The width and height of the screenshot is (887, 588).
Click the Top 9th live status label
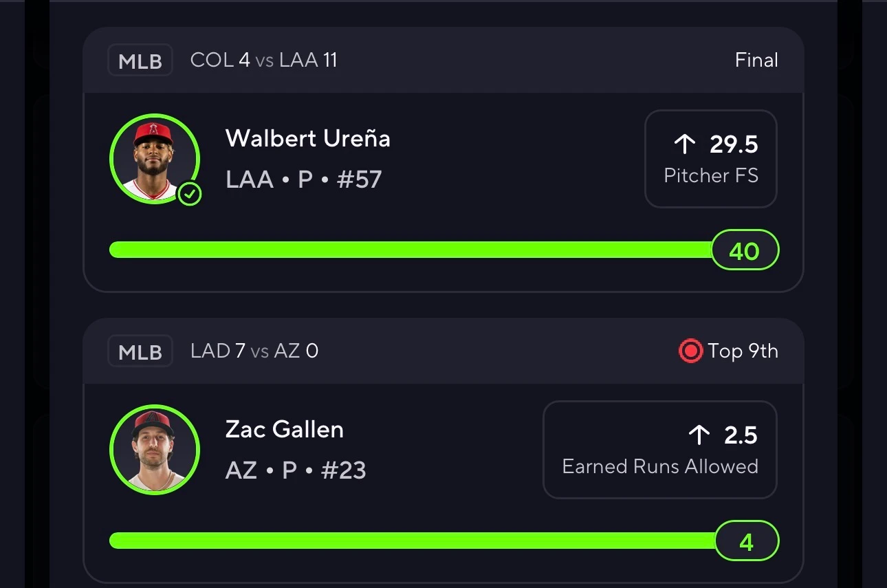click(743, 351)
